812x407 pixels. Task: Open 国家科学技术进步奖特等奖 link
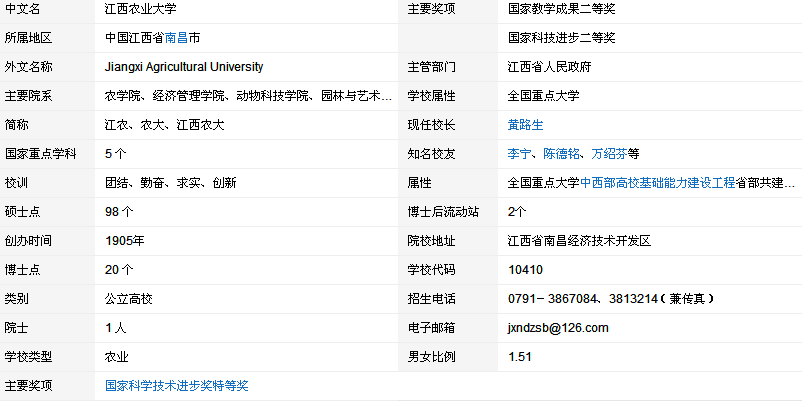click(177, 386)
